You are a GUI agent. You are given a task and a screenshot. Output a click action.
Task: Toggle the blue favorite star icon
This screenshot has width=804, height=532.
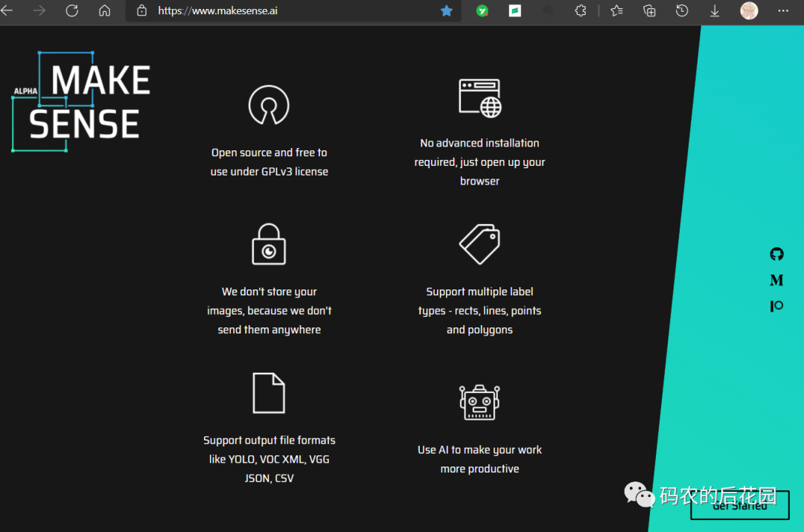coord(447,10)
